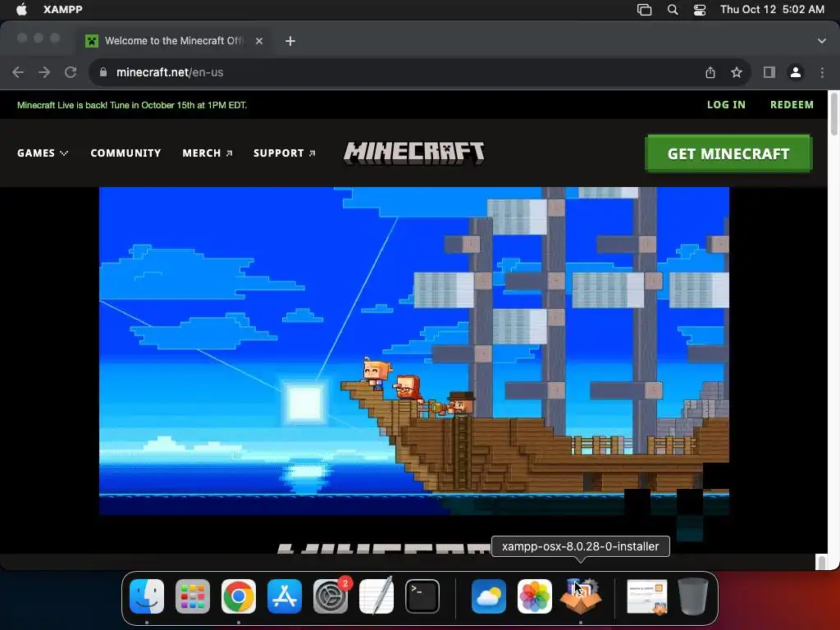Toggle the browser side panel
This screenshot has height=630, width=840.
[x=769, y=72]
